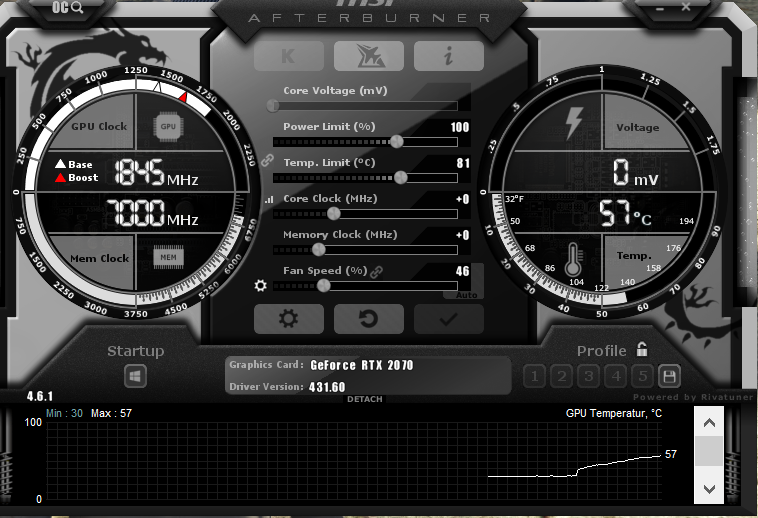
Task: Click the 57 °C temperature readout
Action: pos(626,213)
